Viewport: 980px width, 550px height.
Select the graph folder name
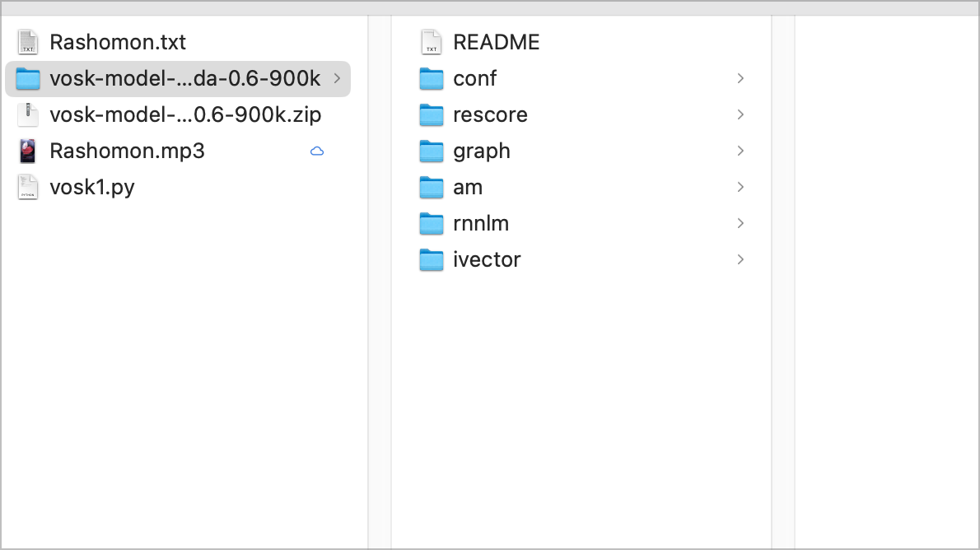point(481,151)
